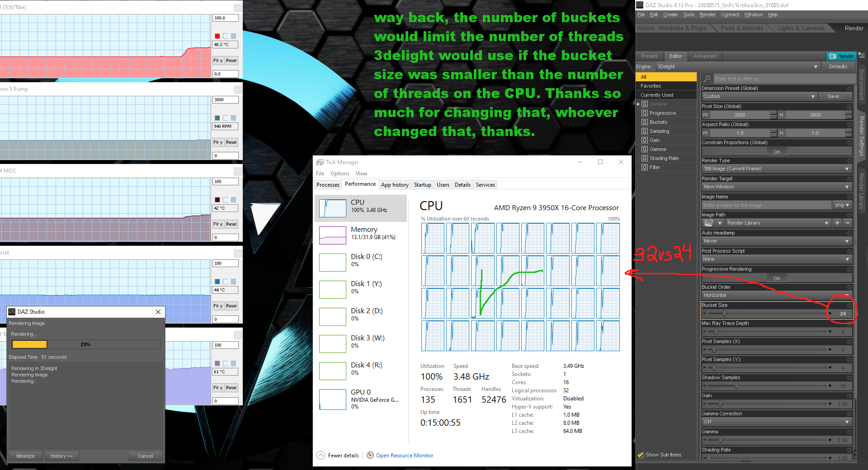Click Reset button next to 940 RPM
Viewport: 868px width, 470px height.
coord(231,142)
